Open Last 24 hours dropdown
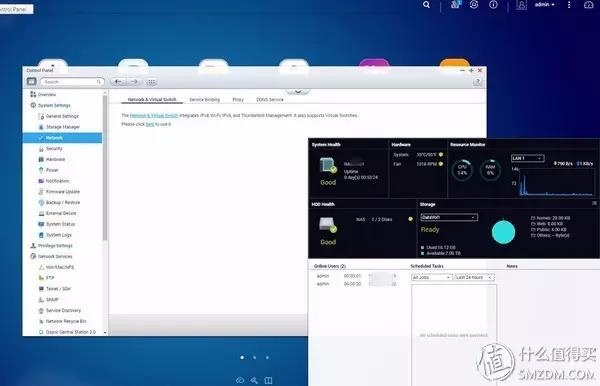 (474, 277)
